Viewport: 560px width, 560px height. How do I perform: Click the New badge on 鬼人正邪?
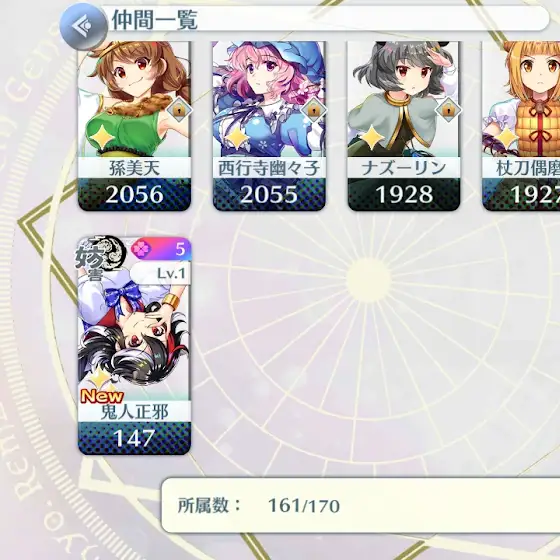pyautogui.click(x=102, y=396)
